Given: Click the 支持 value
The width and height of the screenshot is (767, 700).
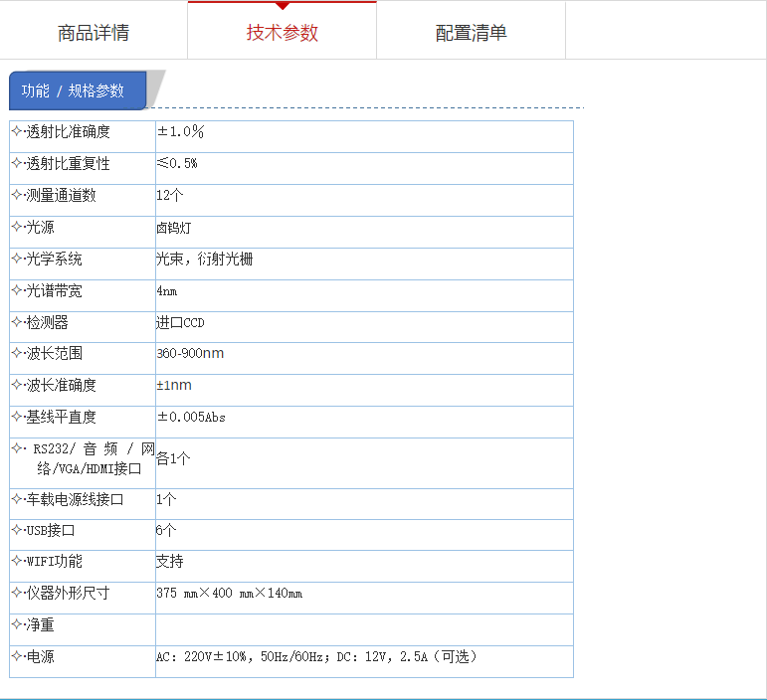Looking at the screenshot, I should [170, 561].
